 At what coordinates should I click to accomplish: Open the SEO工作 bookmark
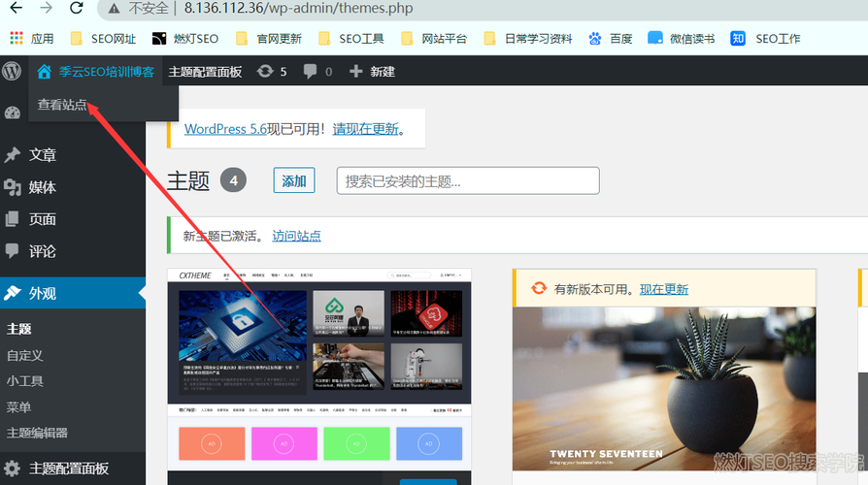[766, 38]
